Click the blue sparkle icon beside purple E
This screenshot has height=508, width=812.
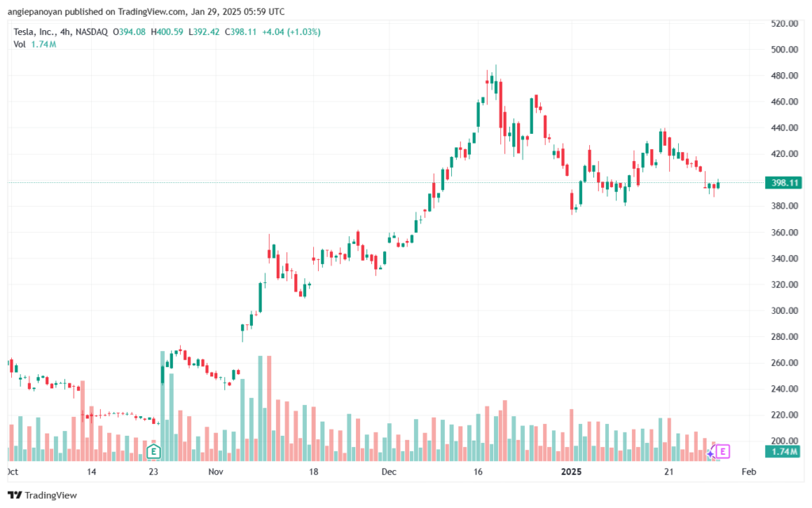point(710,453)
